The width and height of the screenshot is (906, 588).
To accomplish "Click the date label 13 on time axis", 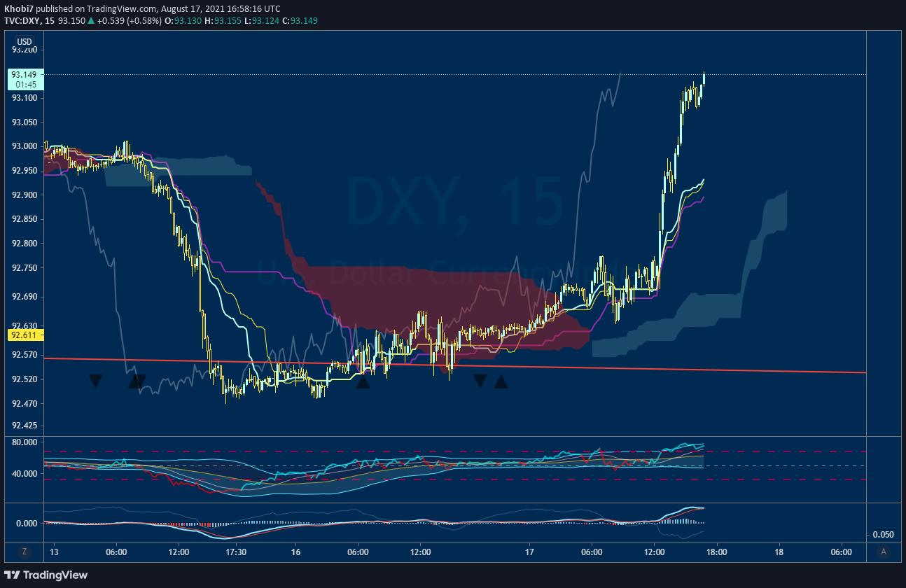I will coord(55,552).
